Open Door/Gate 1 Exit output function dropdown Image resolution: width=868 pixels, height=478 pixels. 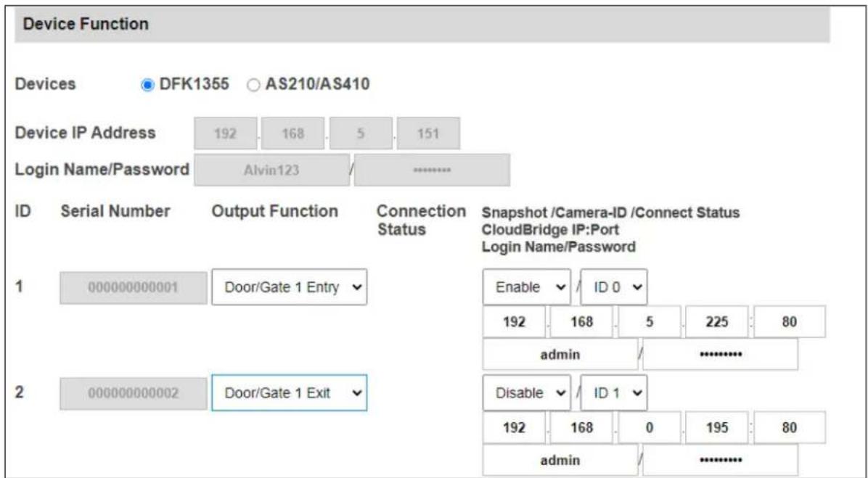point(289,393)
